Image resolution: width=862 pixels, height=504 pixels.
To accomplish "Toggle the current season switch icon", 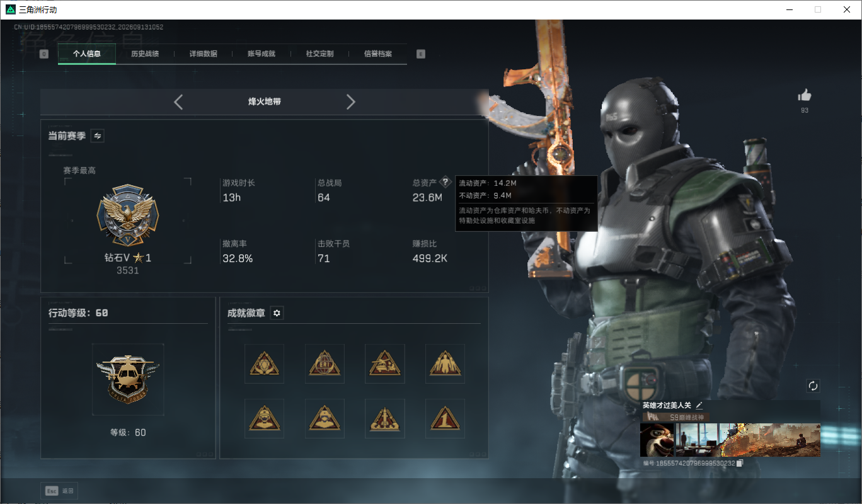I will click(x=98, y=135).
